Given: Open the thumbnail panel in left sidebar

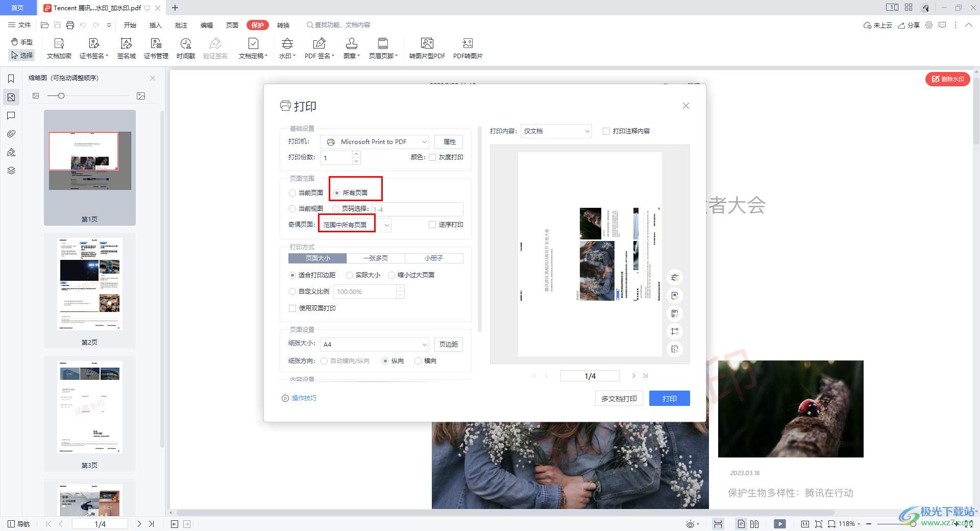Looking at the screenshot, I should pyautogui.click(x=11, y=97).
